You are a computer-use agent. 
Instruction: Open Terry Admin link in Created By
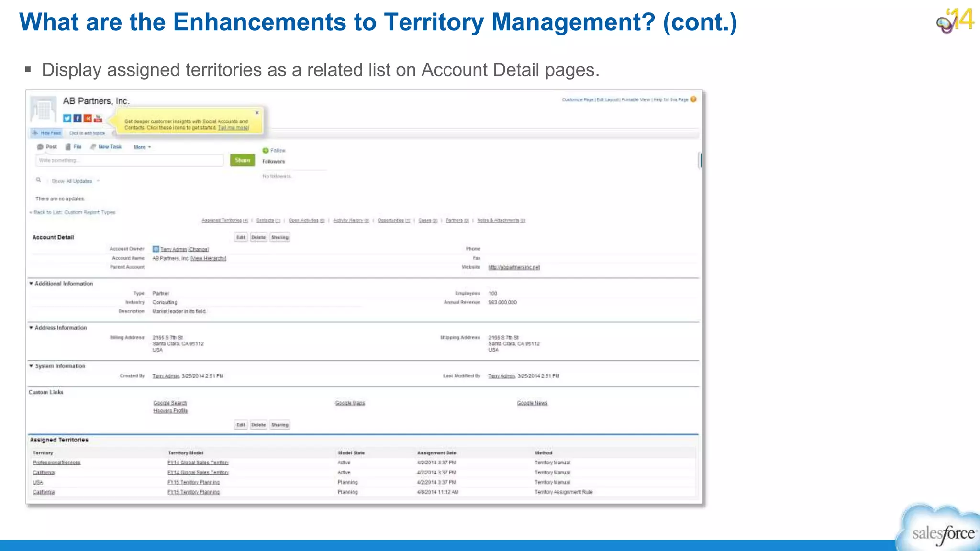166,376
